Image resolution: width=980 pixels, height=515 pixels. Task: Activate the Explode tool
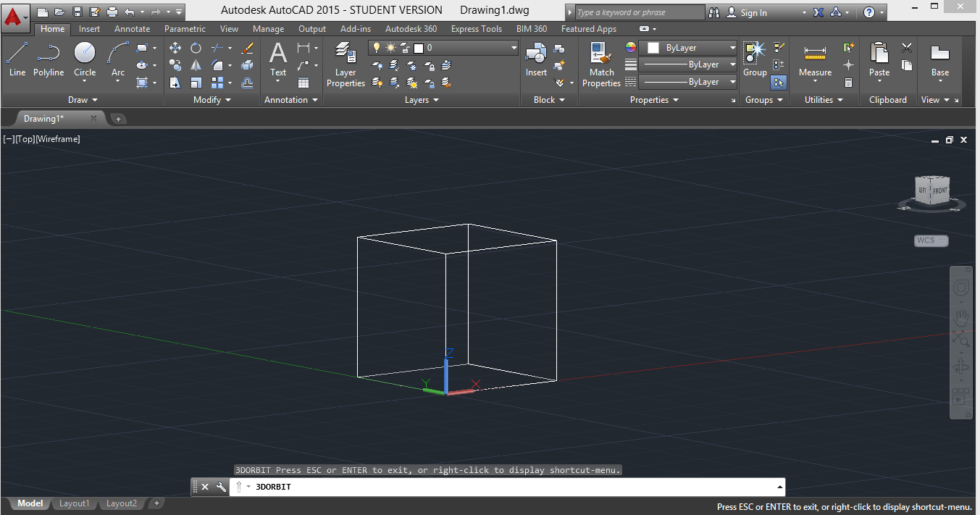(x=247, y=65)
